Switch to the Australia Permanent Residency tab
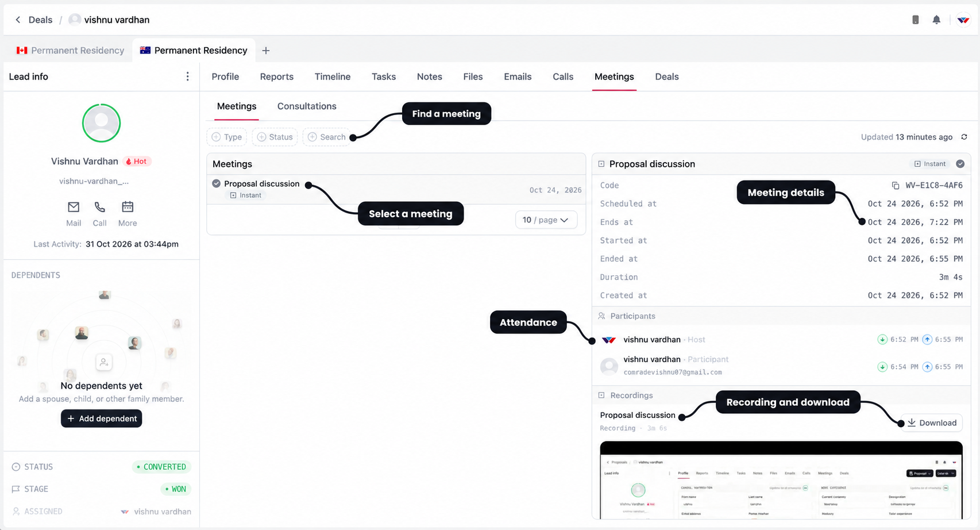The image size is (980, 530). [194, 51]
